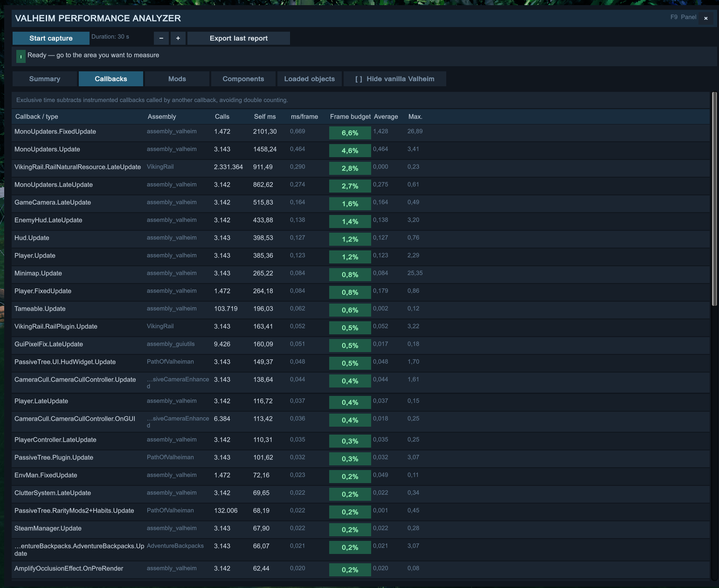This screenshot has width=719, height=588.
Task: Select the GameCamera.LateUpdate row
Action: (x=360, y=203)
